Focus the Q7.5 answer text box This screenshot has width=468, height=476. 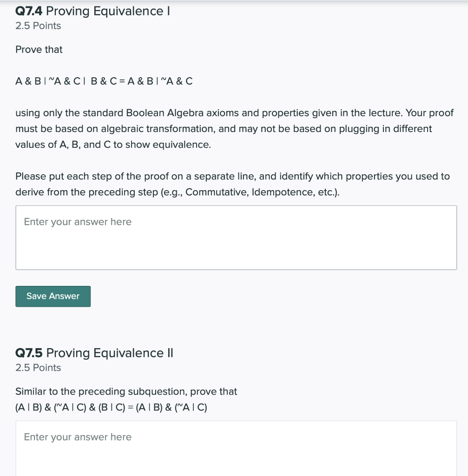coord(236,448)
